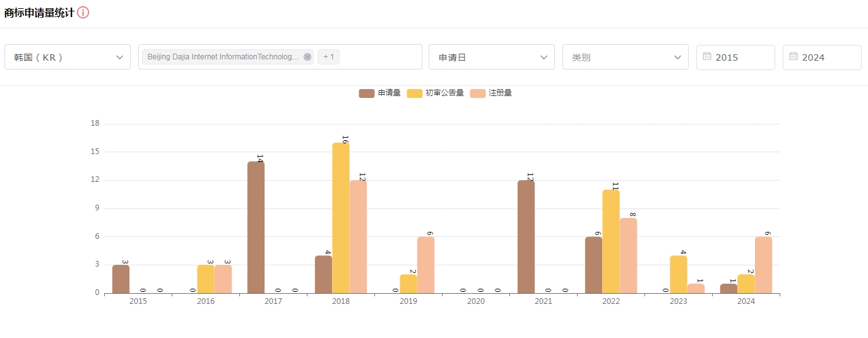Click the 2017 申请量 bar valued 14
868x338 pixels.
click(256, 227)
